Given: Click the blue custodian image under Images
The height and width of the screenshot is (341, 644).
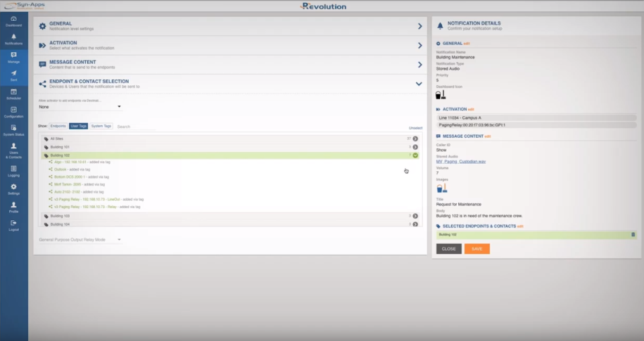Looking at the screenshot, I should [441, 188].
